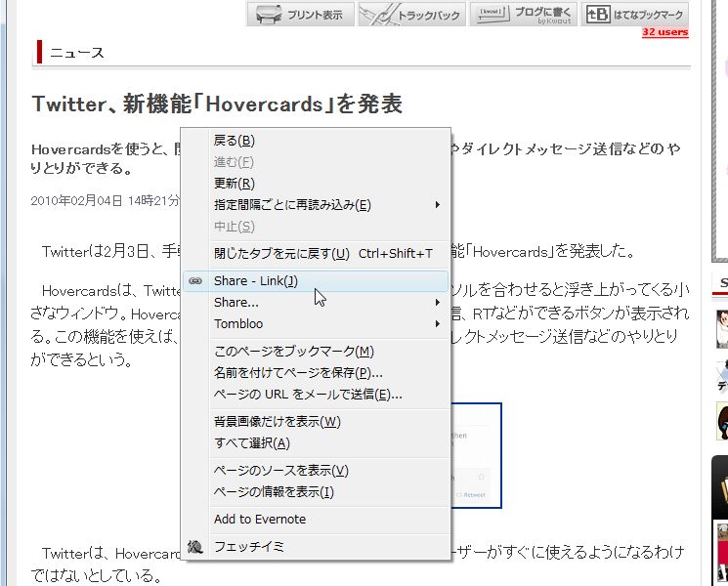Click the link chain icon beside Share - Link

pyautogui.click(x=195, y=281)
